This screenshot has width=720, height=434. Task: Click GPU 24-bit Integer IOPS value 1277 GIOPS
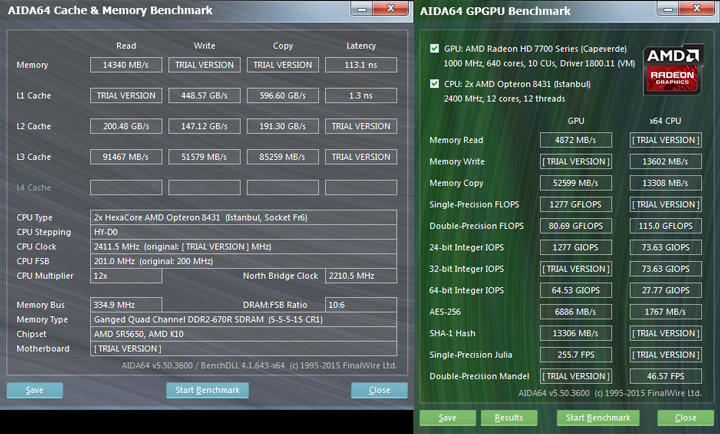(576, 248)
